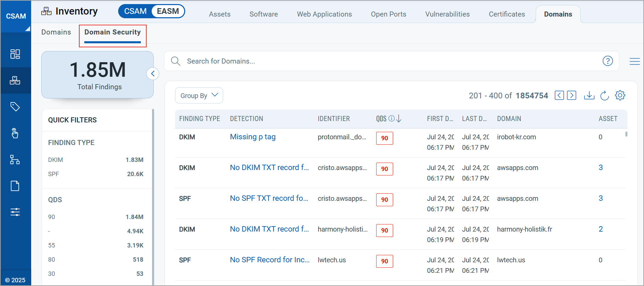Viewport: 644px width, 286px height.
Task: Open the hand-pointer icon in sidebar
Action: [15, 133]
